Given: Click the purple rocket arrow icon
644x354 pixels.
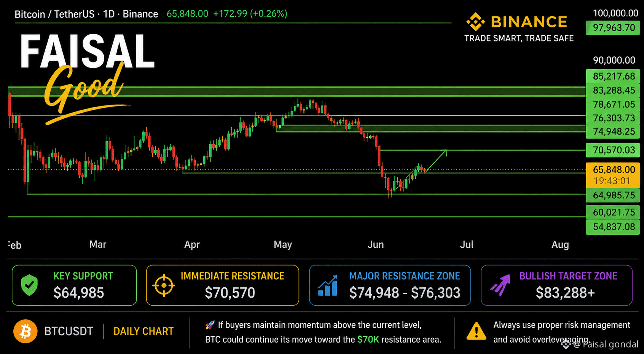Looking at the screenshot, I should (500, 285).
